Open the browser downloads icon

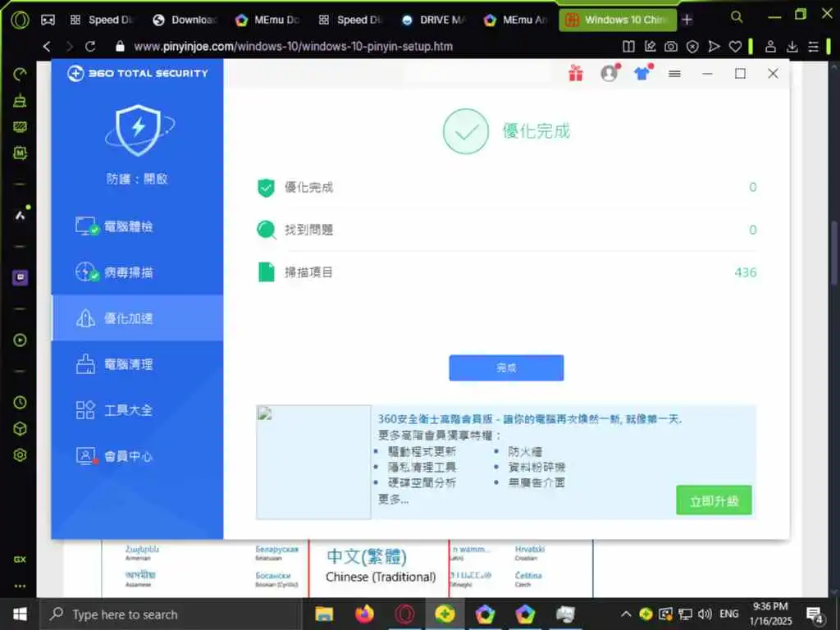click(x=792, y=47)
